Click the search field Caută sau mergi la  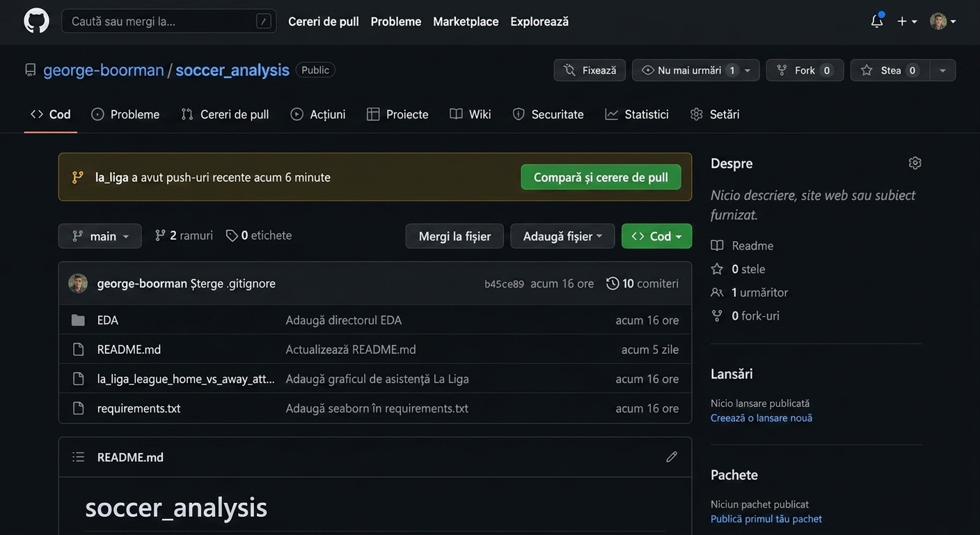(169, 21)
